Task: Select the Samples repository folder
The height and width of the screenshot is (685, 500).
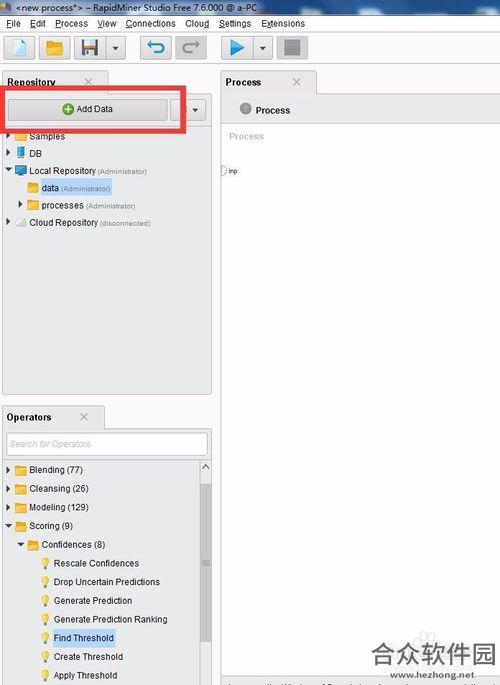Action: 41,136
